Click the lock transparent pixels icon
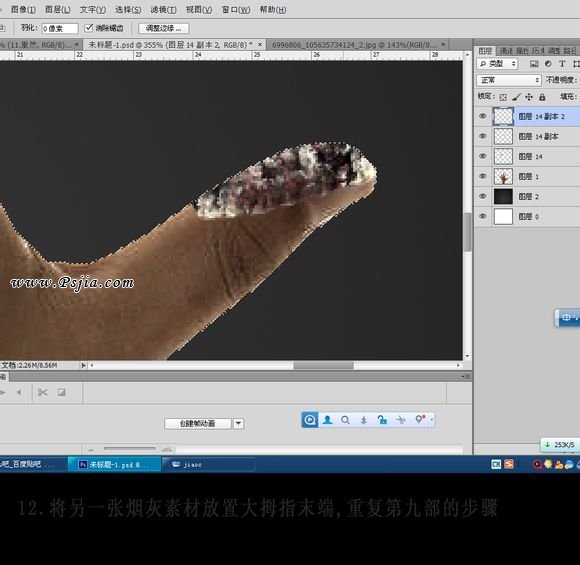Viewport: 580px width, 565px height. 503,97
